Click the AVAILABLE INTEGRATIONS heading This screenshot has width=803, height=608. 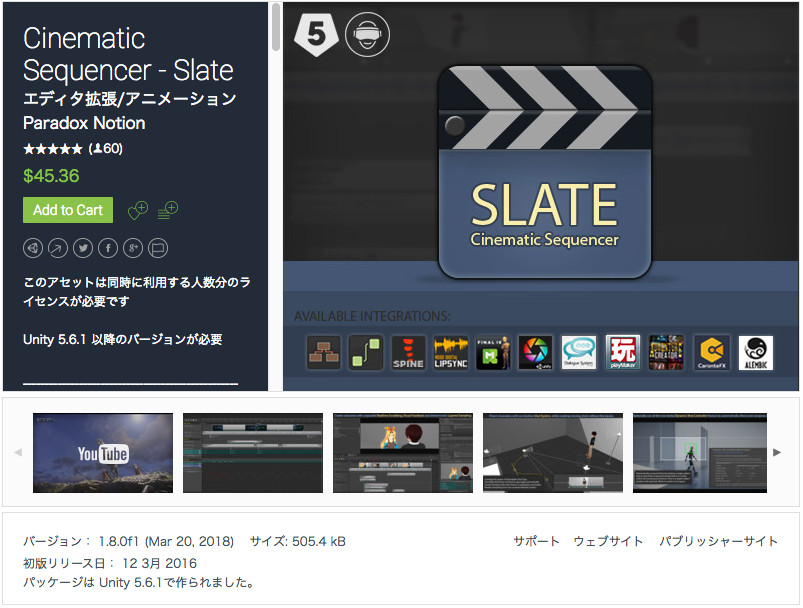coord(372,317)
